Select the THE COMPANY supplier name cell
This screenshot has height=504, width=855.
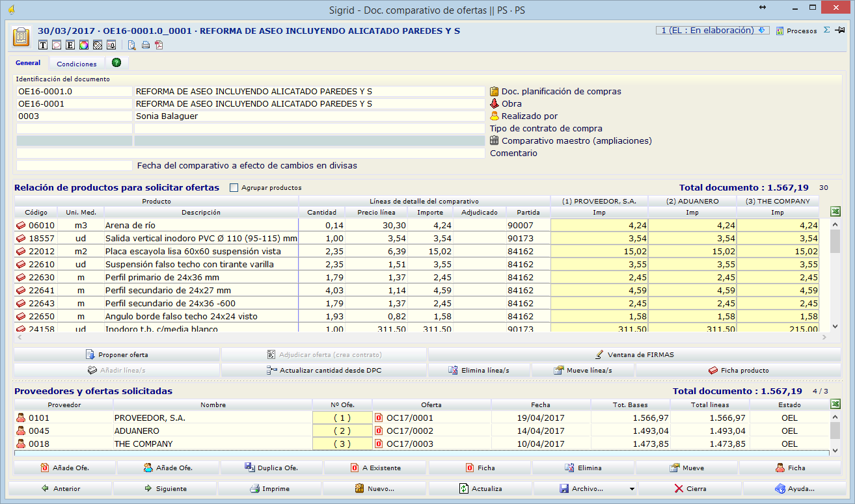tap(212, 444)
